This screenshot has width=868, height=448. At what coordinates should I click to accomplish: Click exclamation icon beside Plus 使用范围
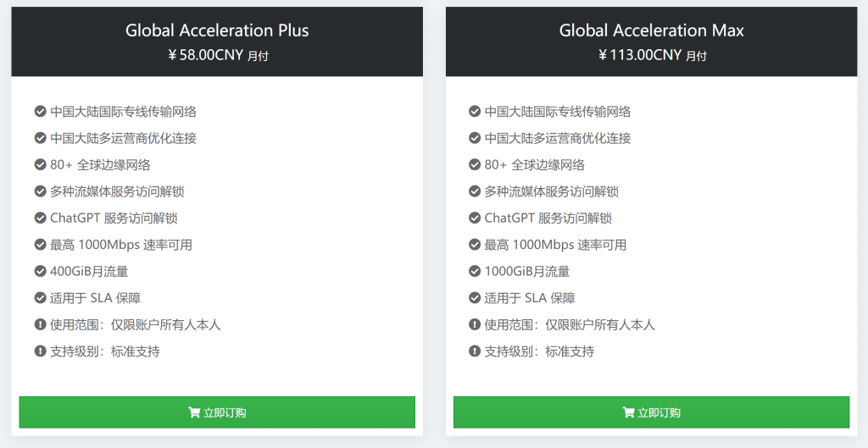point(40,324)
